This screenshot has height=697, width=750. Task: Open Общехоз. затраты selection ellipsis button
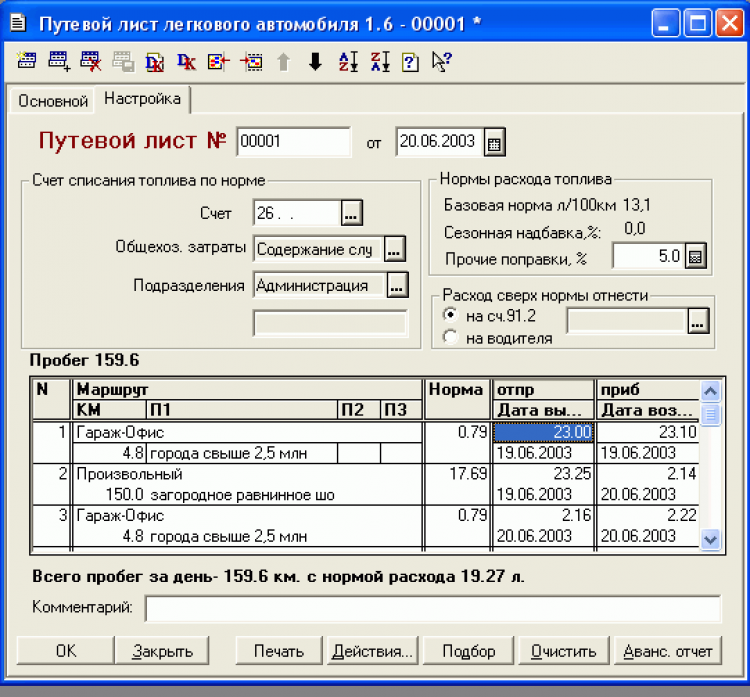(395, 249)
